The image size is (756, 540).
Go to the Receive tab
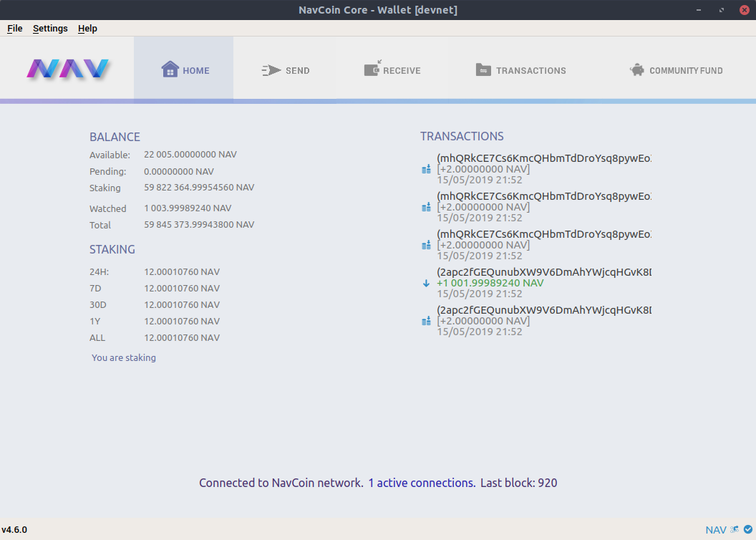click(392, 70)
